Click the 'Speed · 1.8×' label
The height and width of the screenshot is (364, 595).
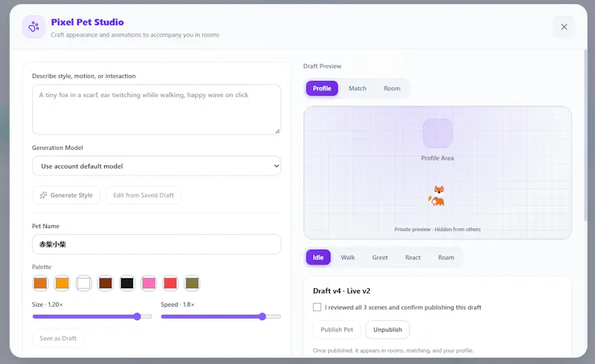pos(178,305)
